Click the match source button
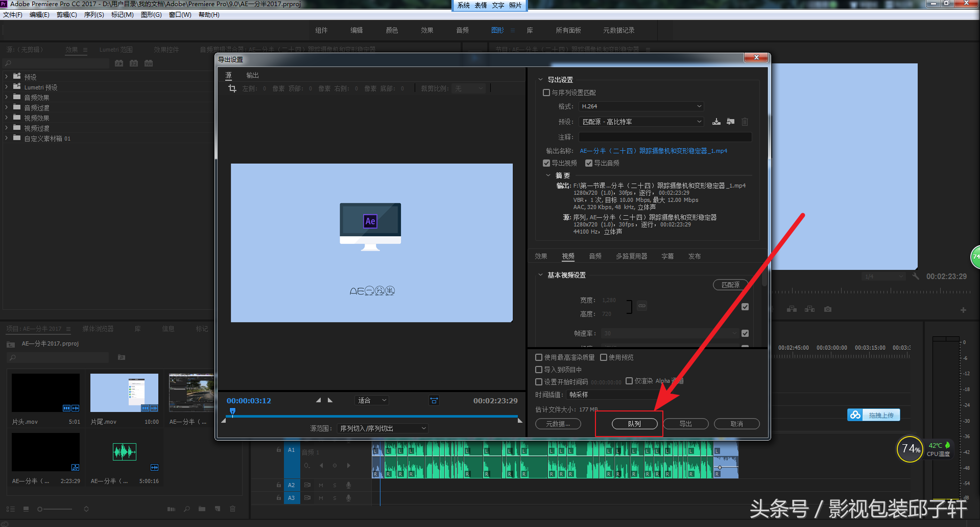980x527 pixels. 730,285
